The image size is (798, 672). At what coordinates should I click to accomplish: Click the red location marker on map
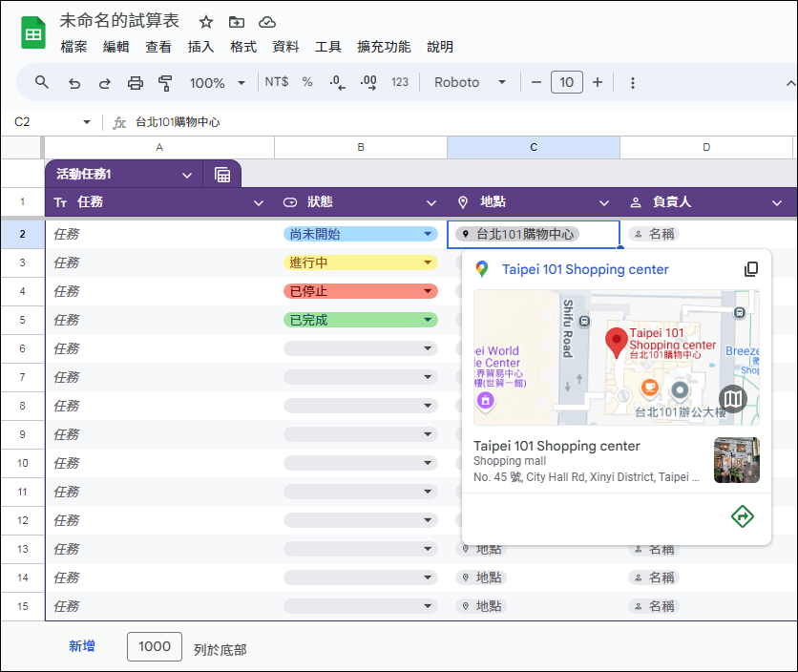(x=617, y=342)
